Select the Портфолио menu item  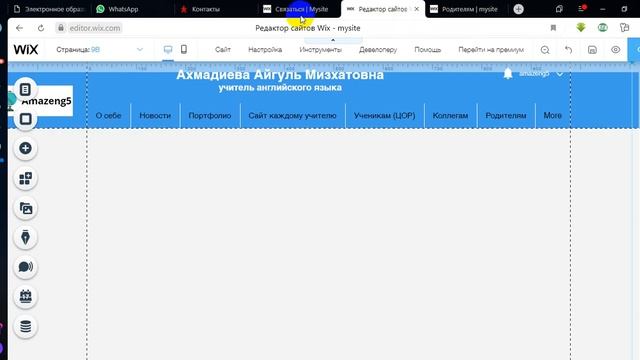[210, 116]
